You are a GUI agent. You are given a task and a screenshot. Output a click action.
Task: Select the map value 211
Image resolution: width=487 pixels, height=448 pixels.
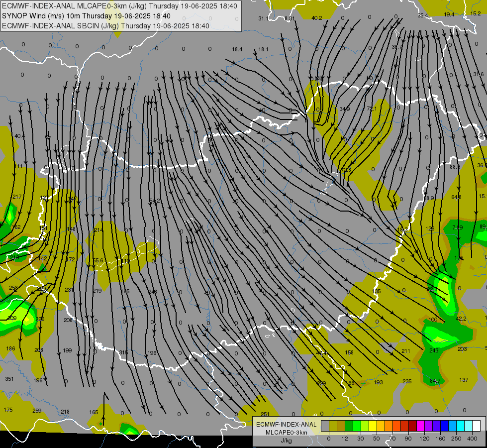(406, 351)
